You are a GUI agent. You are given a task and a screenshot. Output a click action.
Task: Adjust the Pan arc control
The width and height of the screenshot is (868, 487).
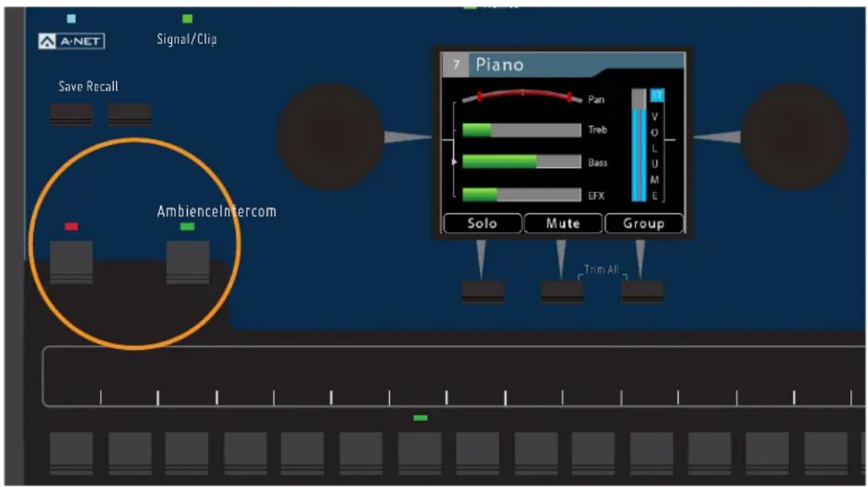[521, 97]
